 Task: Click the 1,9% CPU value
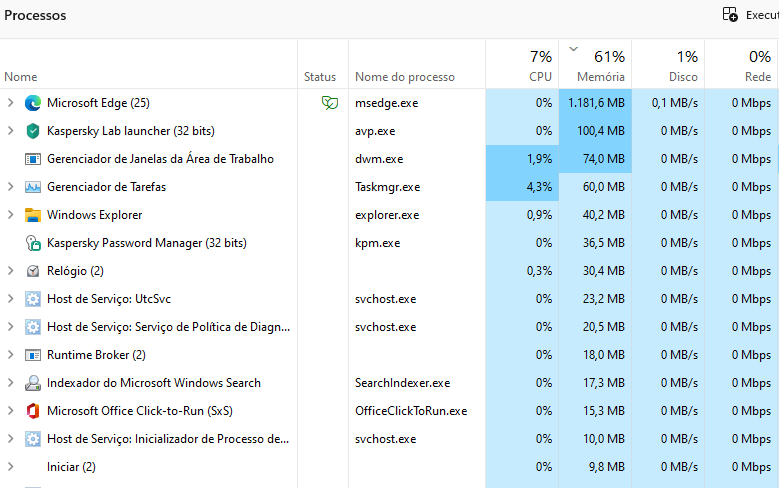(539, 159)
